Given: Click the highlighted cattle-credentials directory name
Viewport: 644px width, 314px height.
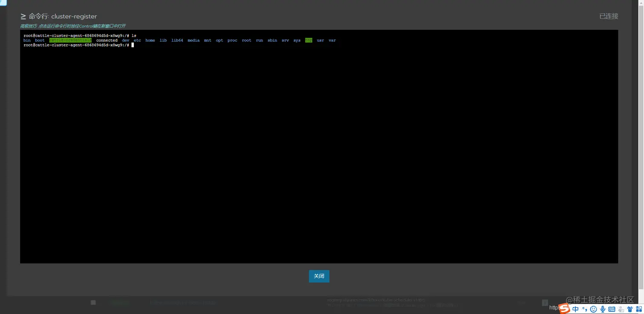Looking at the screenshot, I should [70, 40].
